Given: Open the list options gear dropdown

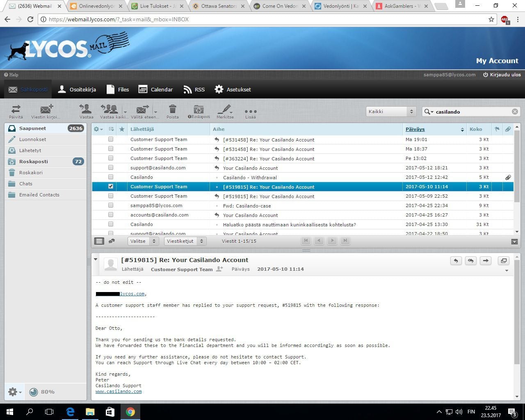Looking at the screenshot, I should (98, 129).
